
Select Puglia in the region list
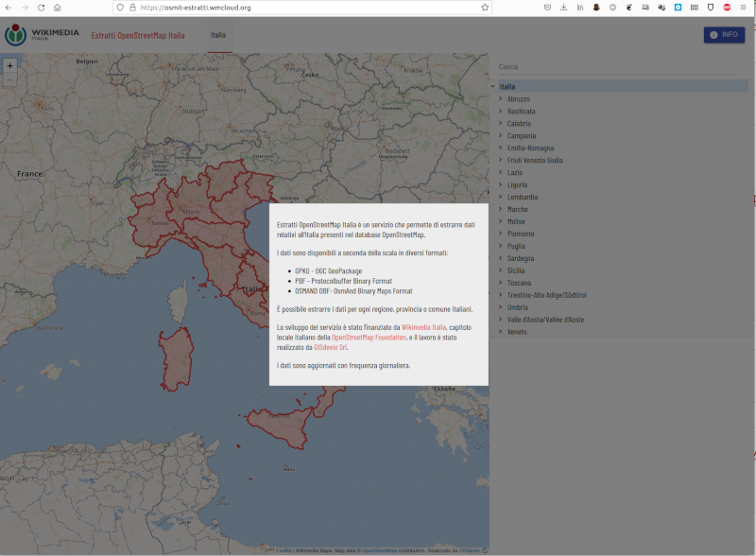516,246
